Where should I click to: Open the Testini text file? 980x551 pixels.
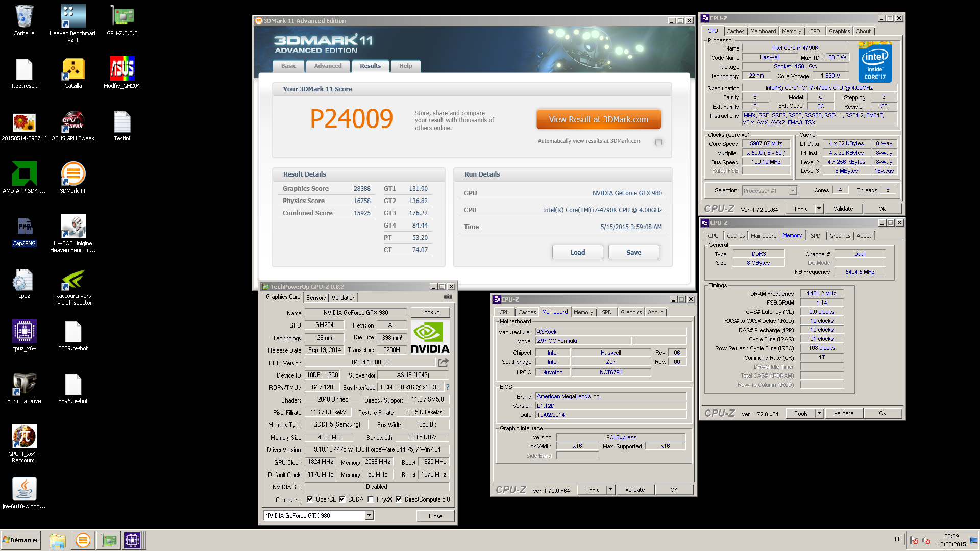click(122, 126)
